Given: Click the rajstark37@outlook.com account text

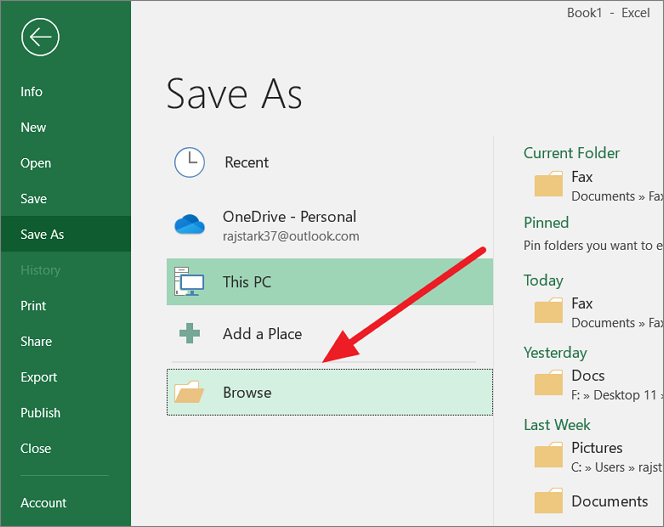Looking at the screenshot, I should (x=291, y=236).
